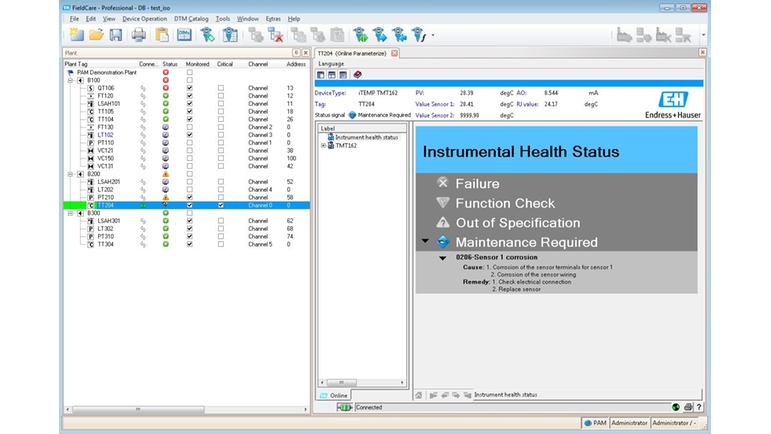This screenshot has width=771, height=434.
Task: Click the PAM button in status bar
Action: coord(595,423)
